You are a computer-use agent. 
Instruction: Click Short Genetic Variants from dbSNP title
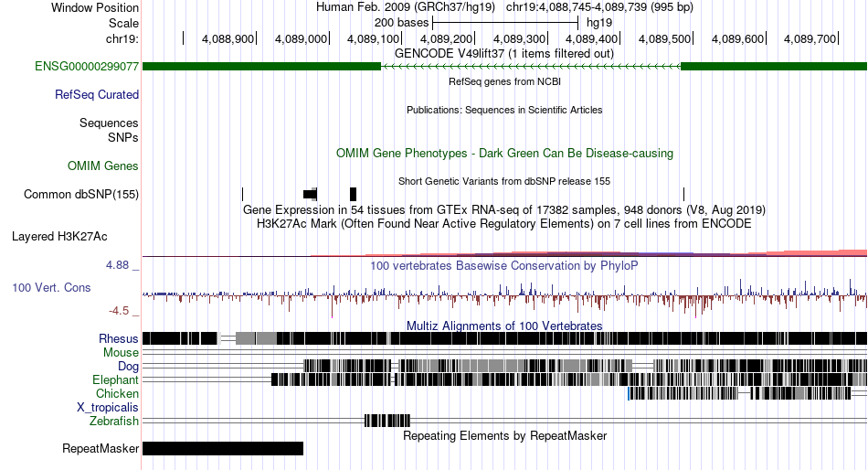coord(504,181)
